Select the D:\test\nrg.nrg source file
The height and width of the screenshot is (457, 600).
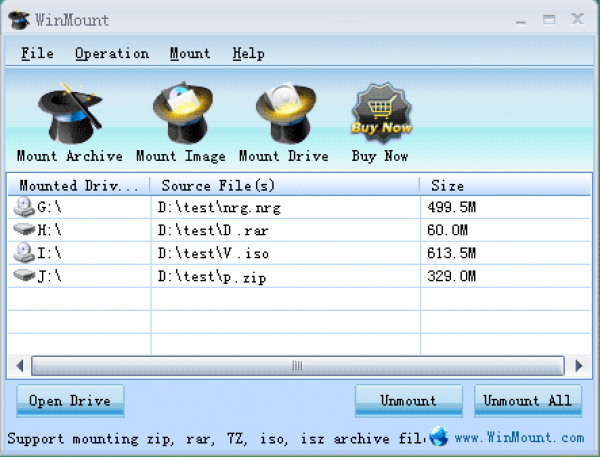(219, 208)
